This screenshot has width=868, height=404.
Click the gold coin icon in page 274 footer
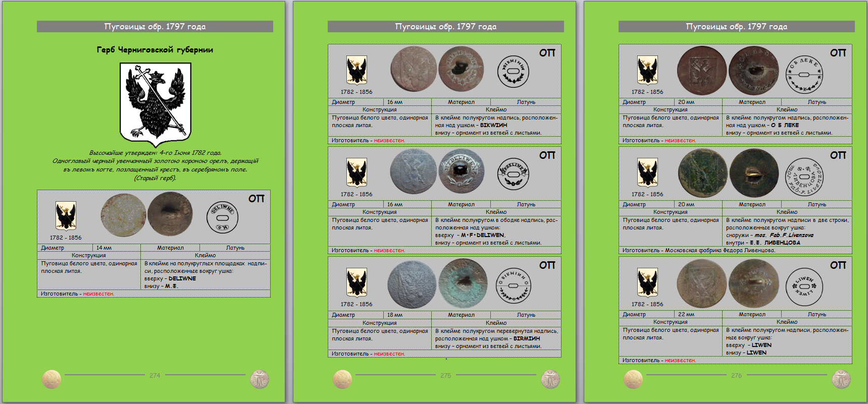pyautogui.click(x=52, y=379)
